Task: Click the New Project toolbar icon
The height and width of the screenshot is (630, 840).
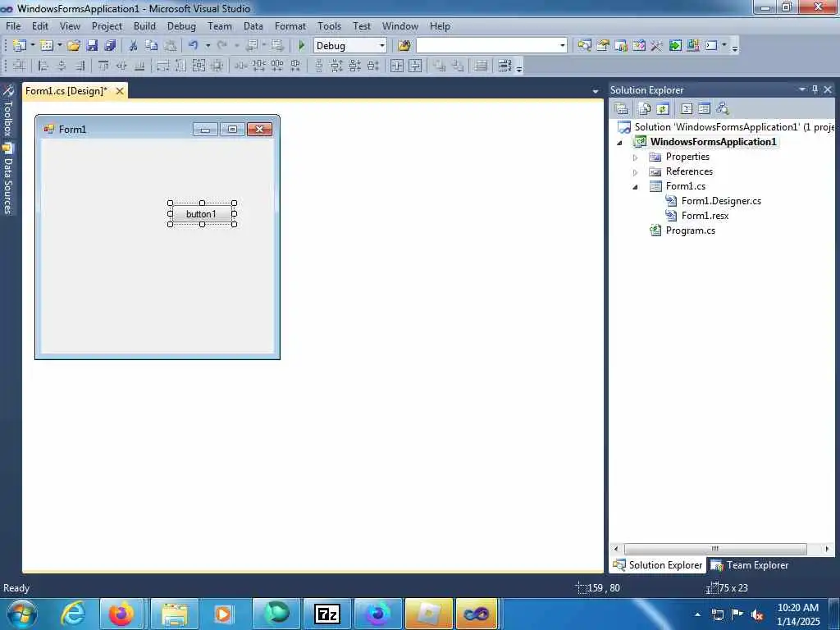Action: click(19, 46)
